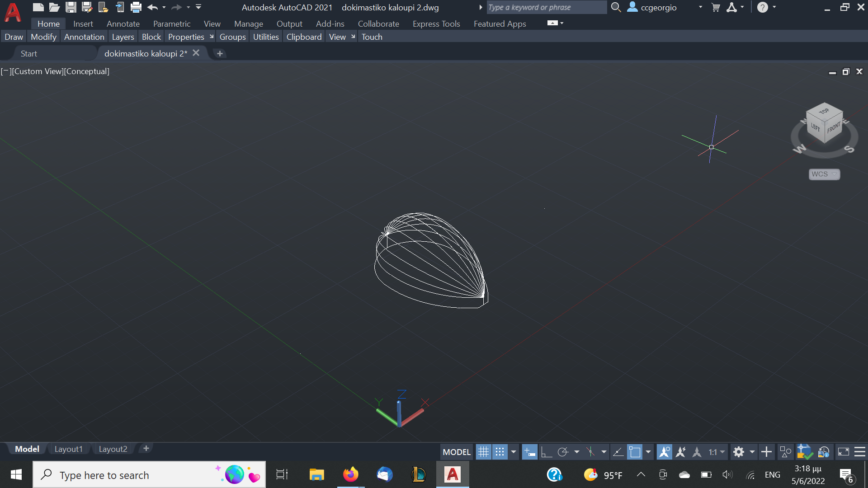Click the Plot printer icon

[x=136, y=7]
